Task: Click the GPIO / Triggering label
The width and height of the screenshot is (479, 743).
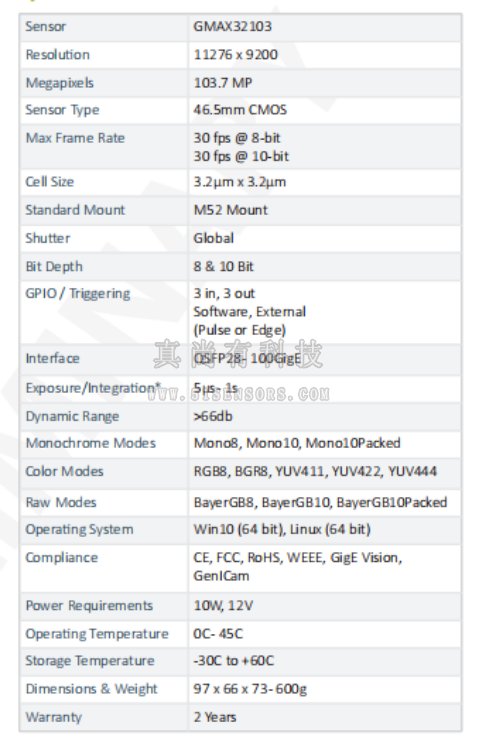Action: (77, 294)
